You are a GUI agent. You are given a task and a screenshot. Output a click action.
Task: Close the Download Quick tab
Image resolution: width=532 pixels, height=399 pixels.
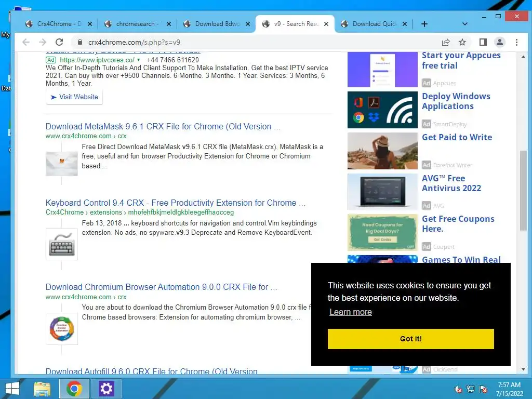[x=404, y=24]
